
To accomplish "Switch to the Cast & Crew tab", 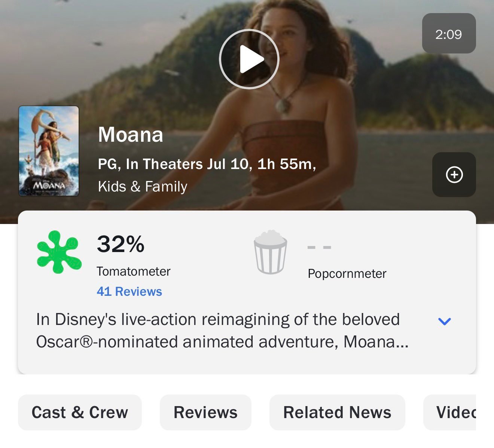I will click(80, 412).
